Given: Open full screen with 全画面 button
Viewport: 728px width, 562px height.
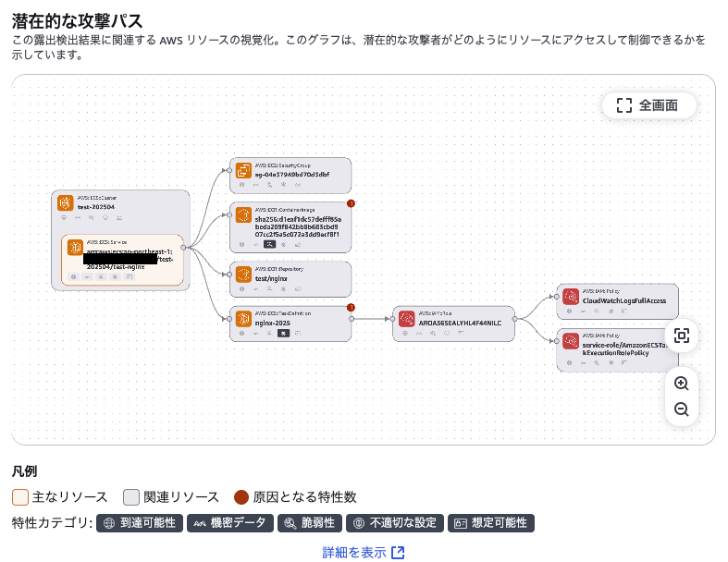Looking at the screenshot, I should point(649,105).
